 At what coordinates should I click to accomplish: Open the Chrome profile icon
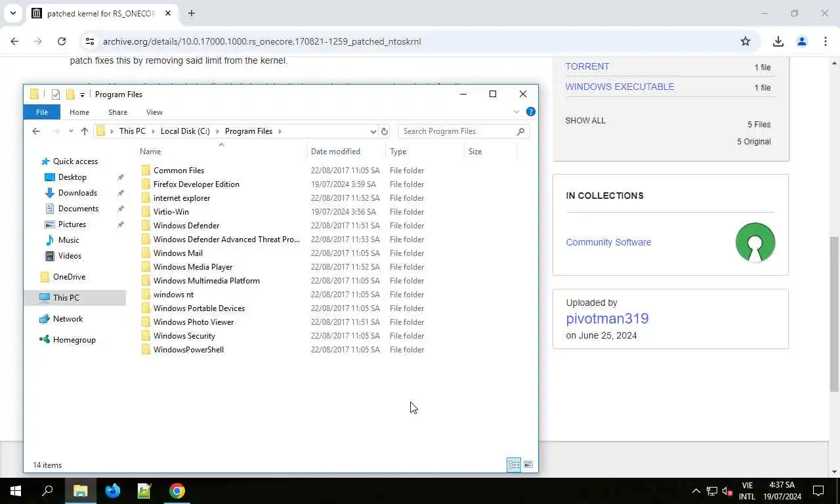point(802,41)
